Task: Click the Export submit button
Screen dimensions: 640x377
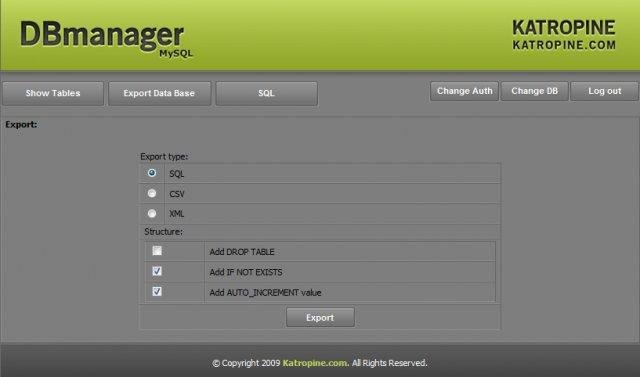Action: pos(320,317)
